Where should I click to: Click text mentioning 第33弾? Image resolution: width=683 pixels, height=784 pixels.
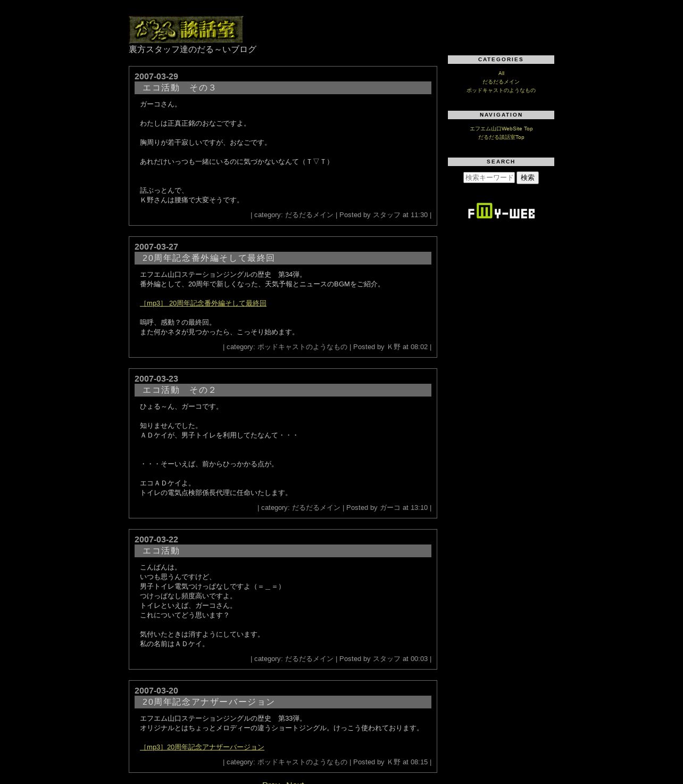(223, 719)
